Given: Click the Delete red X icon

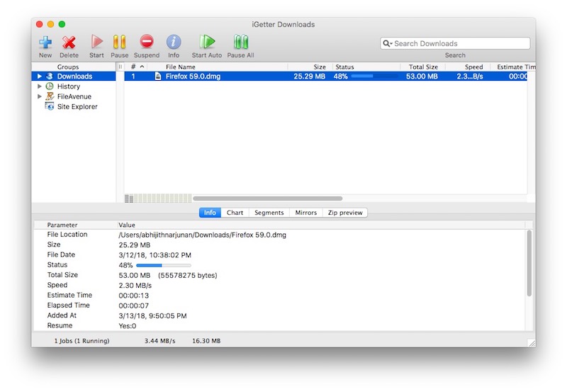Looking at the screenshot, I should pyautogui.click(x=69, y=43).
